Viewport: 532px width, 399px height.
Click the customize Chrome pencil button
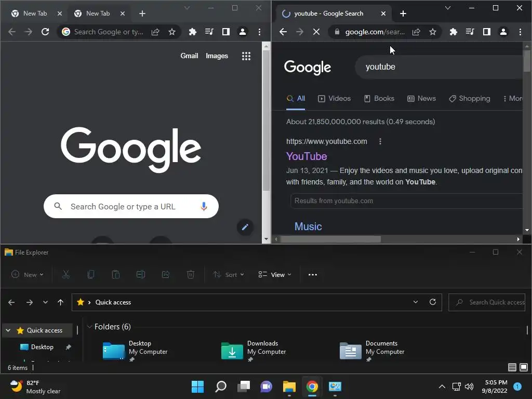[245, 227]
